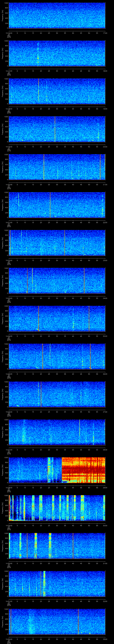The width and height of the screenshot is (114, 644).
Task: Click the 14:25:00 start time label
Action: 9,374
